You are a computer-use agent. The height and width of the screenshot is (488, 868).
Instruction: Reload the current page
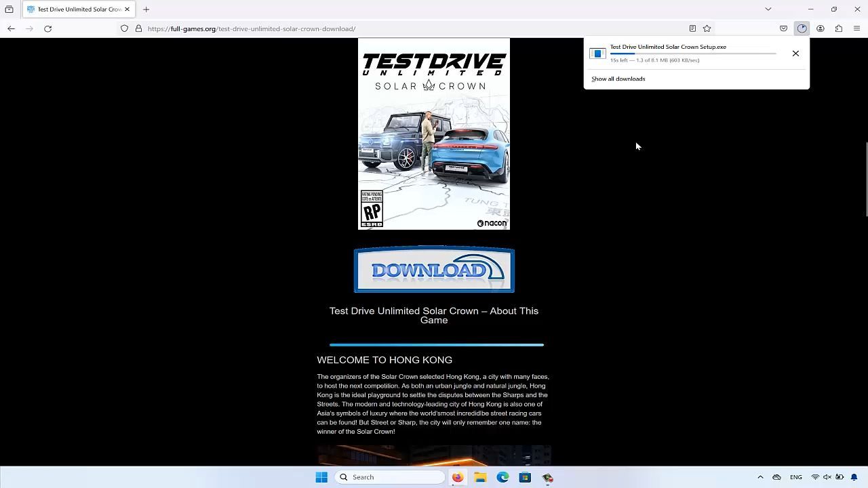pyautogui.click(x=47, y=28)
